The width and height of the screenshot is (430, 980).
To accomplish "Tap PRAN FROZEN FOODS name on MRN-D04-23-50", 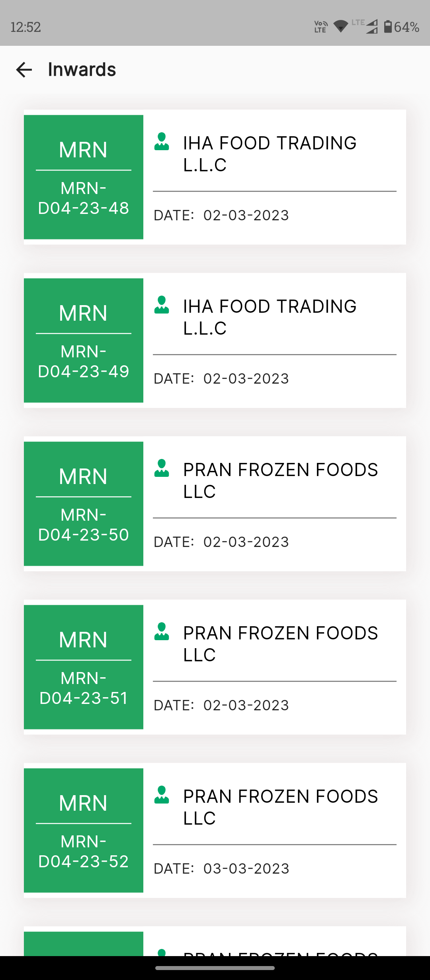I will [x=280, y=480].
